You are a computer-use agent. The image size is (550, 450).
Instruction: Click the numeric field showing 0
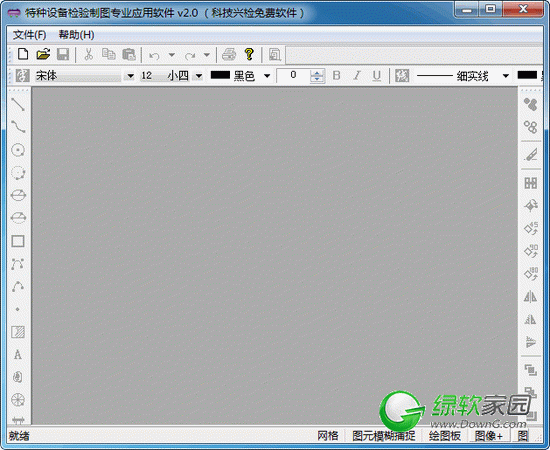tap(293, 76)
